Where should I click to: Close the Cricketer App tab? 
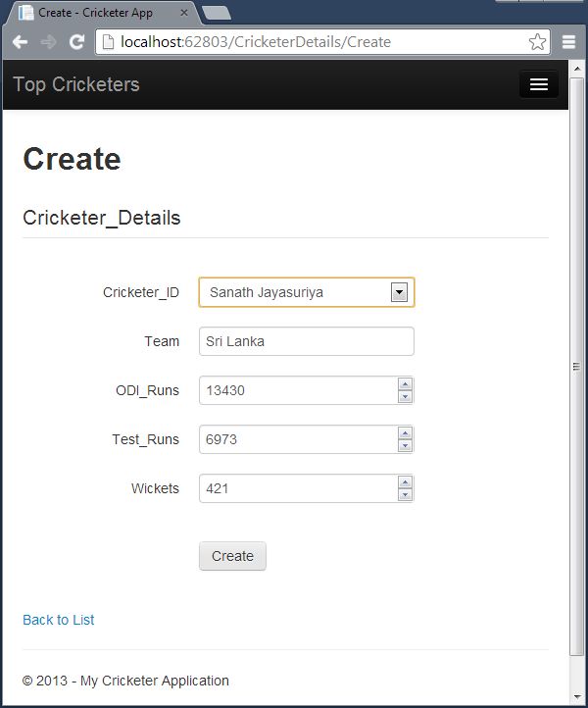click(x=183, y=13)
